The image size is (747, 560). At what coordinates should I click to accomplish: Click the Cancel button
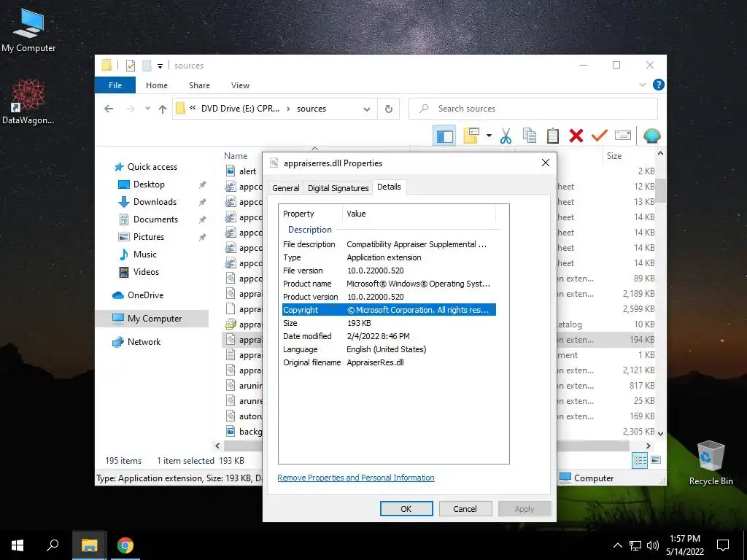click(x=465, y=508)
